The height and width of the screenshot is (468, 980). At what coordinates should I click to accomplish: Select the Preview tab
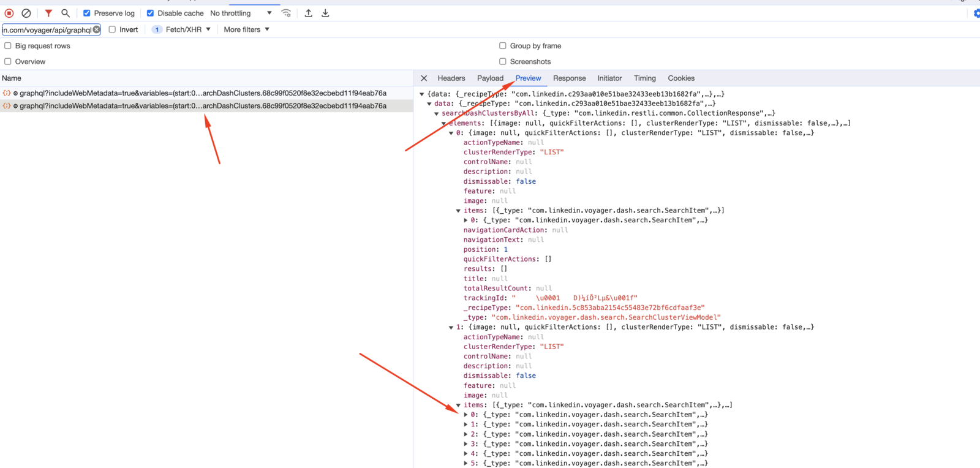coord(528,78)
